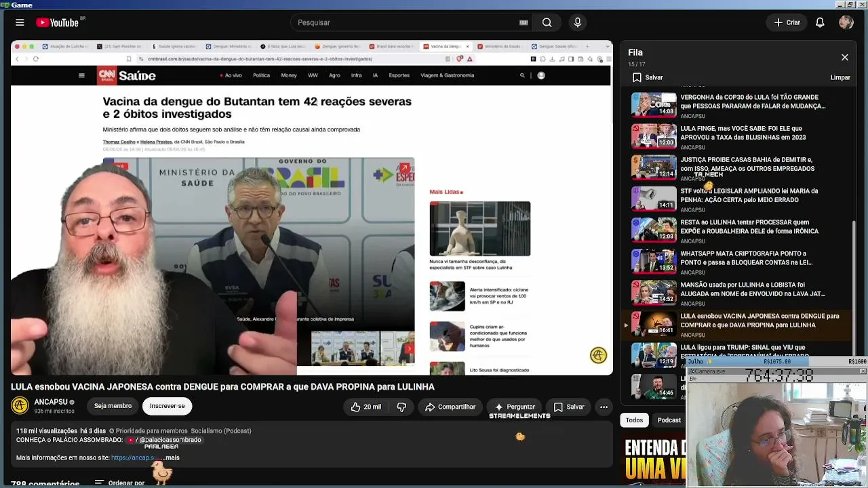The image size is (868, 488).
Task: Subscribe with the Inscrever-se button
Action: coord(167,406)
